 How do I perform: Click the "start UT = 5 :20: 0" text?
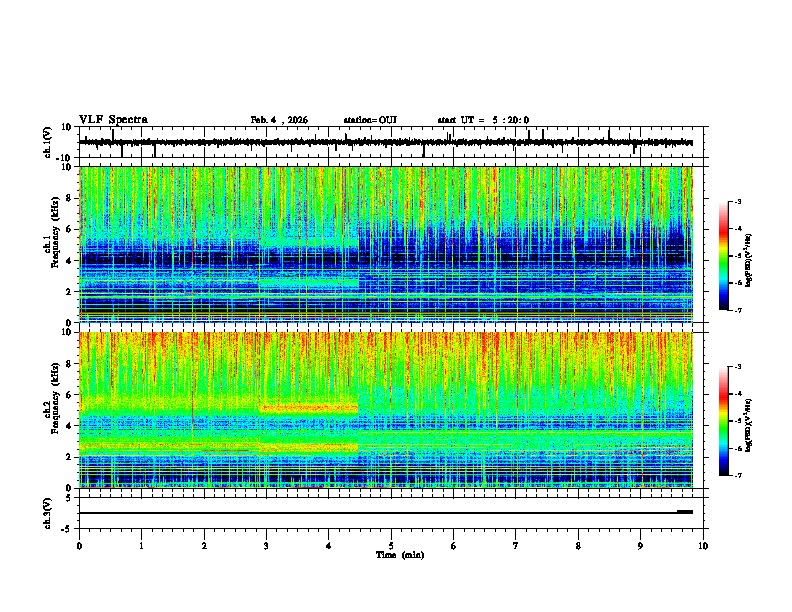pos(483,120)
